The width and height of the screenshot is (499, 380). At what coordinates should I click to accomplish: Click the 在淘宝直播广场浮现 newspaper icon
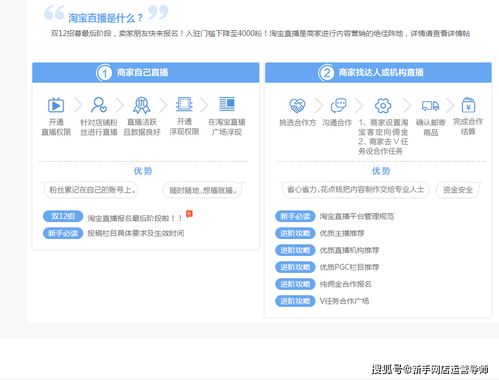227,104
